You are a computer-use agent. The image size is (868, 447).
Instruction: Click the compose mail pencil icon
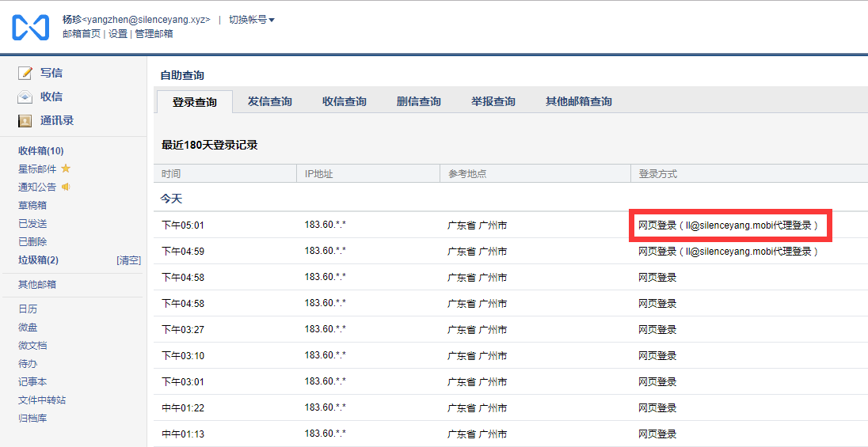pos(25,73)
